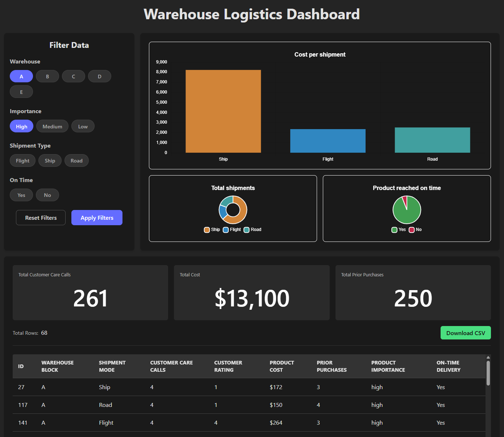Select Yes under On Time
Screen dimensions: 504x437
(21, 195)
